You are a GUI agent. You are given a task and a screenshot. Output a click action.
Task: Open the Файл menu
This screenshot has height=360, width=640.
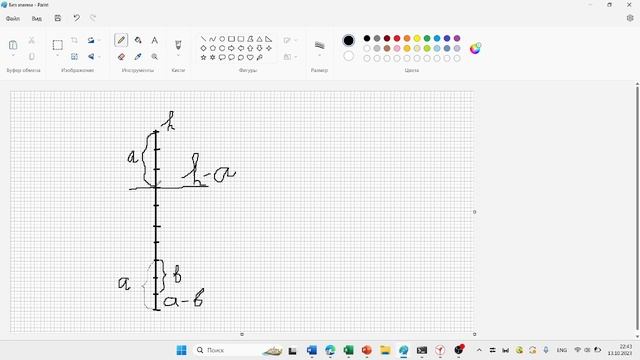(x=13, y=18)
